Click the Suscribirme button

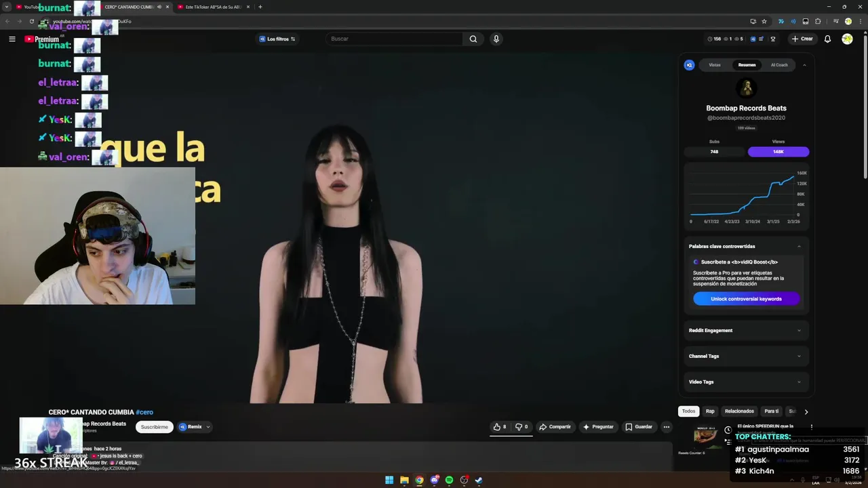tap(155, 427)
